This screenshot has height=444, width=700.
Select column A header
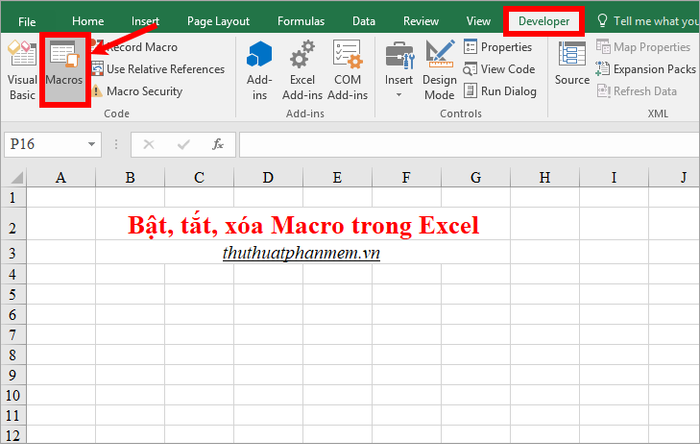pos(61,178)
